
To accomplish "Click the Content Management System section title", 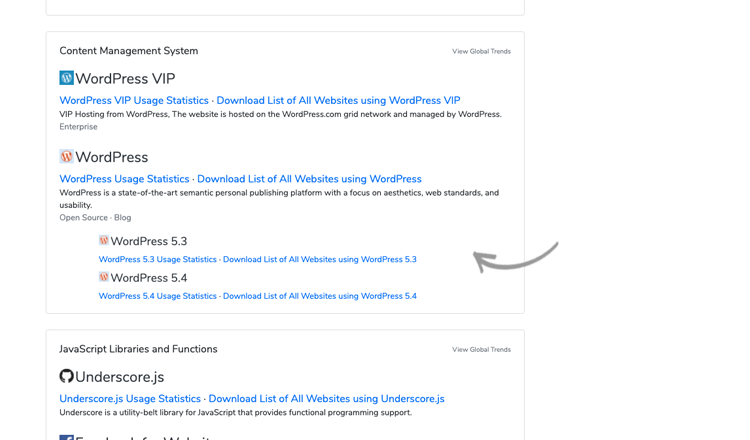I will point(129,51).
